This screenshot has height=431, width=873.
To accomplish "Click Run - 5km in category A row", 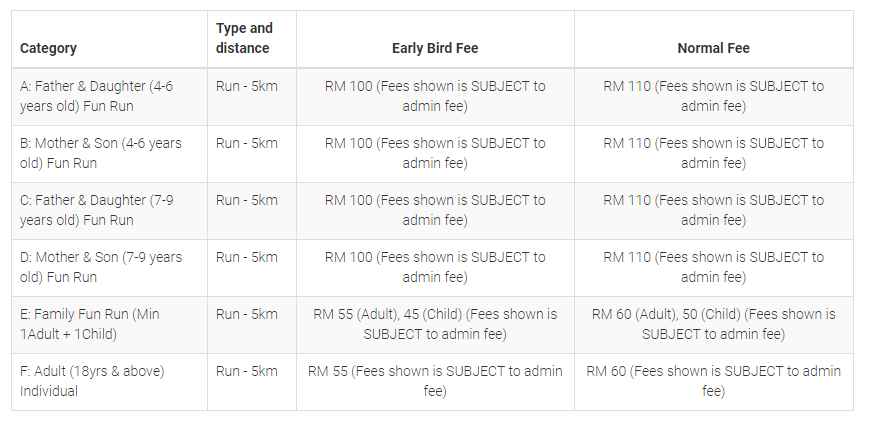I will pyautogui.click(x=247, y=86).
